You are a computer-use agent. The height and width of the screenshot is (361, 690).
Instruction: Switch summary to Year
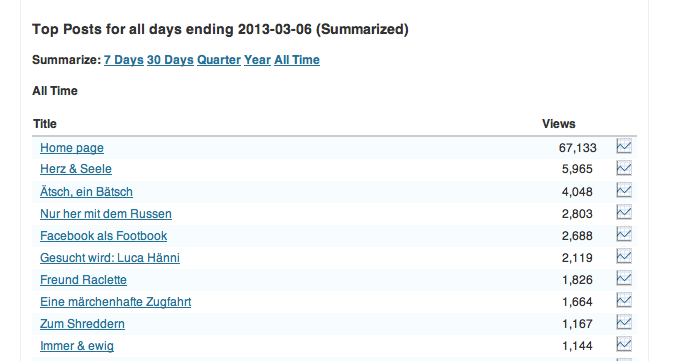[257, 60]
